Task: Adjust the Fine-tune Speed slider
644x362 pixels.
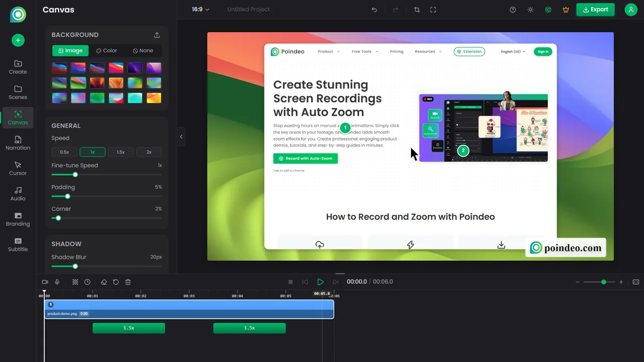Action: pos(107,175)
